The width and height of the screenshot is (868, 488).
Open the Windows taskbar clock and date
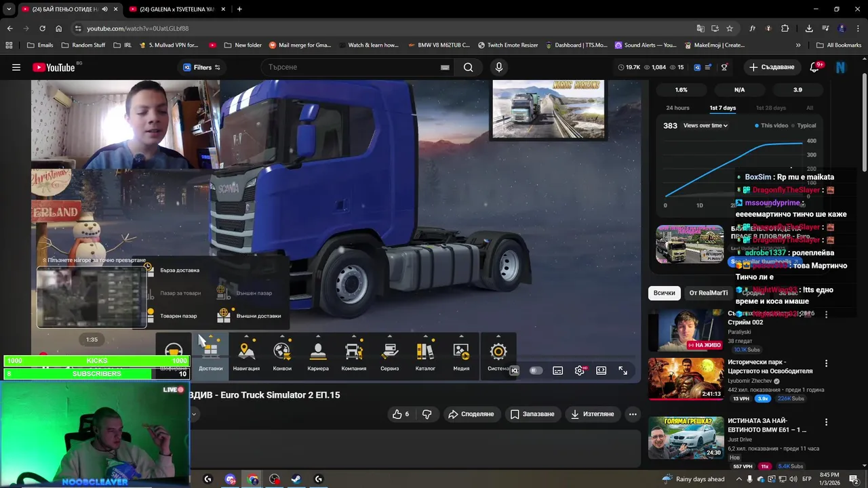pyautogui.click(x=829, y=479)
